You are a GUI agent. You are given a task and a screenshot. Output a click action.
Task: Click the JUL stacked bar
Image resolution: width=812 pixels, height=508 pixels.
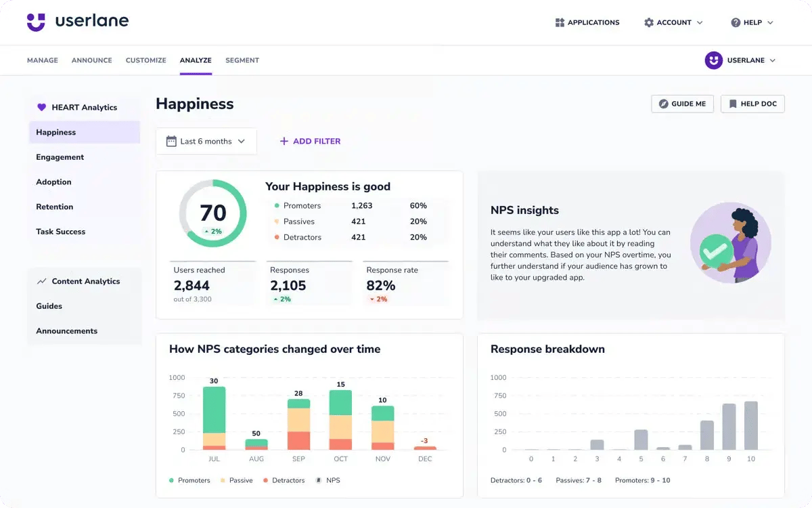tap(214, 418)
